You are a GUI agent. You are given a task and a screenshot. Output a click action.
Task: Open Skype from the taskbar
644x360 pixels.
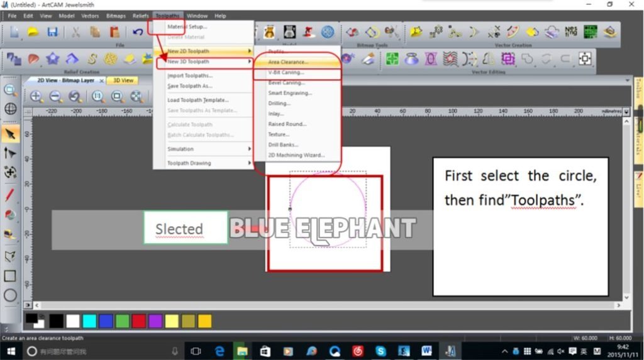[380, 351]
